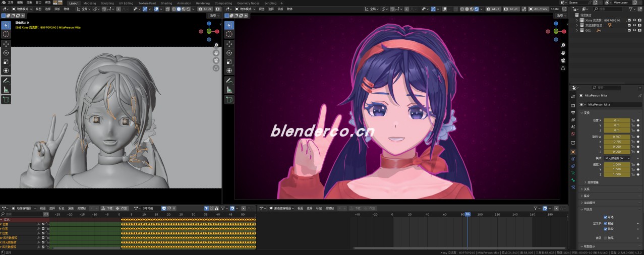This screenshot has height=255, width=644.
Task: Switch to UV Editing workspace tab
Action: pyautogui.click(x=126, y=3)
